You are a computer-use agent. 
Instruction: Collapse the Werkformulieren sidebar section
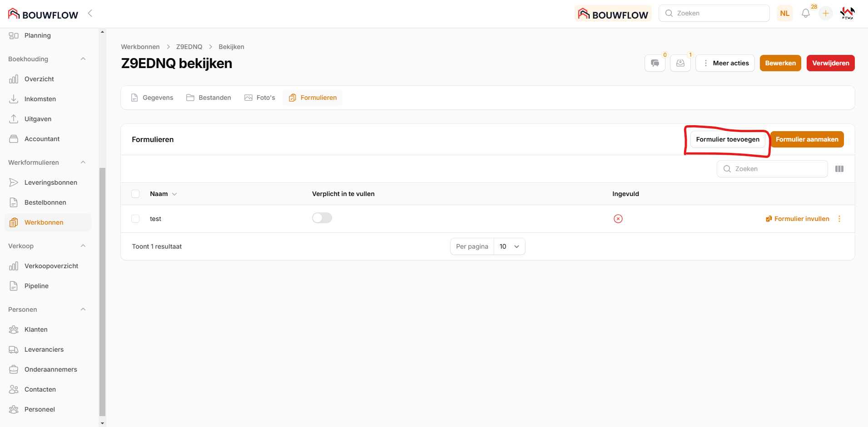coord(83,162)
